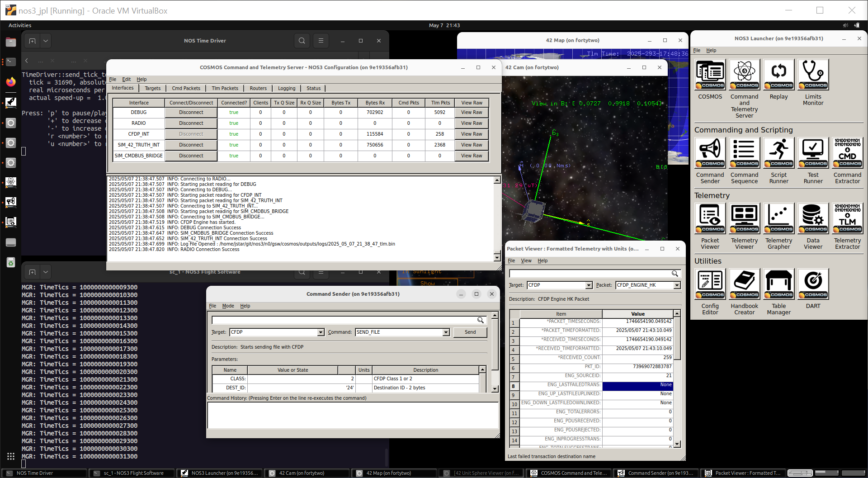Launch Script Runner

pos(778,153)
